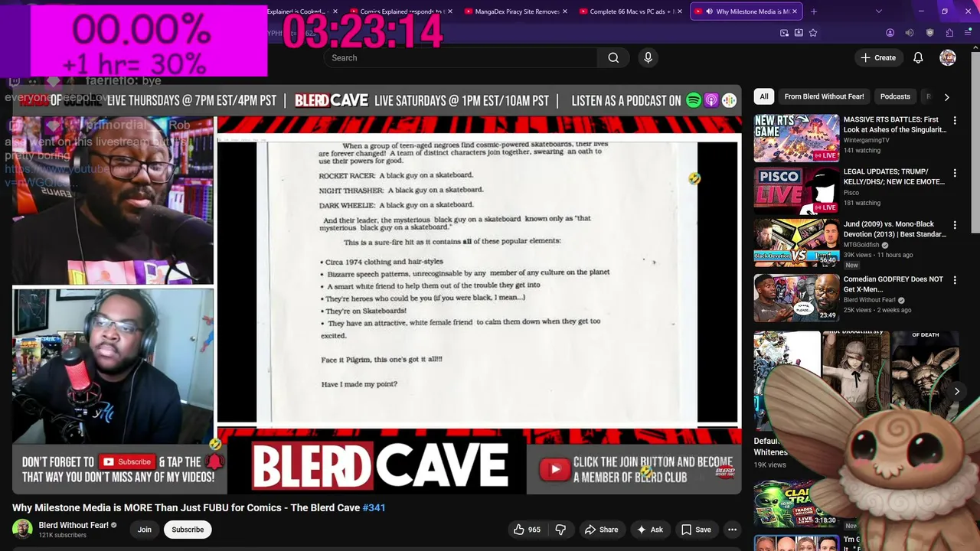This screenshot has width=980, height=551.
Task: Open MASSIVE RTS BATTLES video title
Action: (894, 125)
